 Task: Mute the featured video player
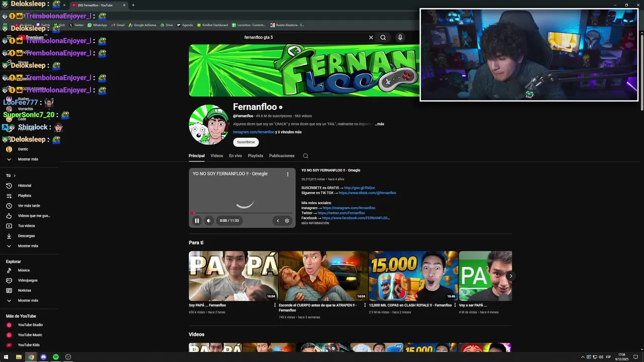tap(208, 220)
